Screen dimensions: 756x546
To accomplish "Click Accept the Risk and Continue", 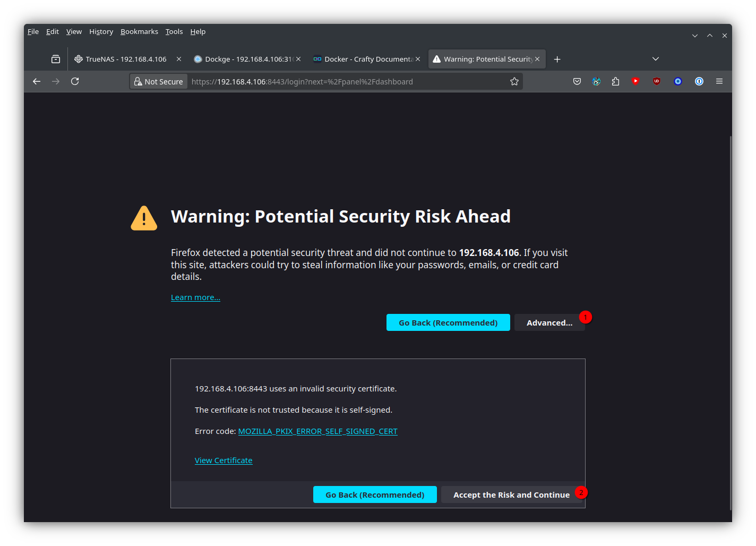I will 511,494.
